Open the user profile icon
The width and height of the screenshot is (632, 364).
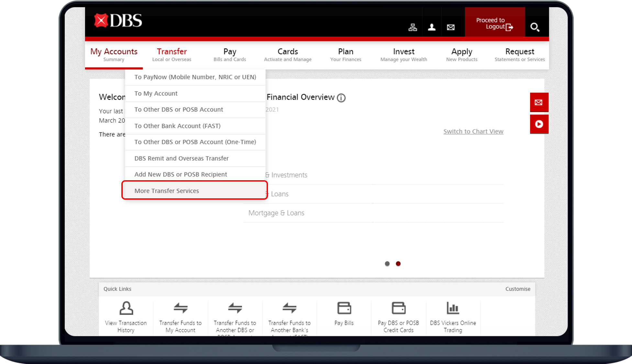432,28
